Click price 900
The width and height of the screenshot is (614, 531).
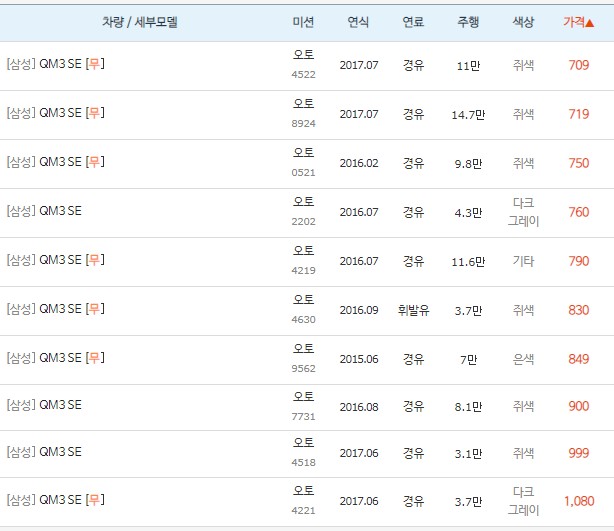click(x=579, y=406)
